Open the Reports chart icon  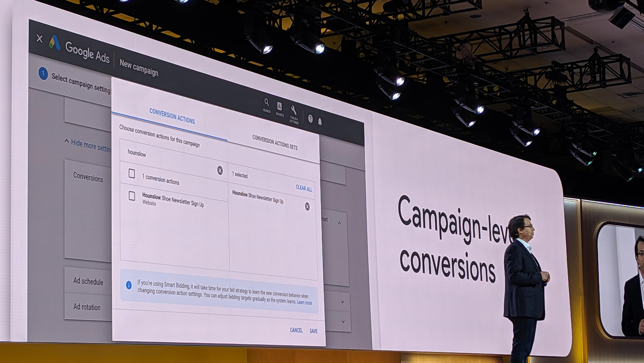279,106
